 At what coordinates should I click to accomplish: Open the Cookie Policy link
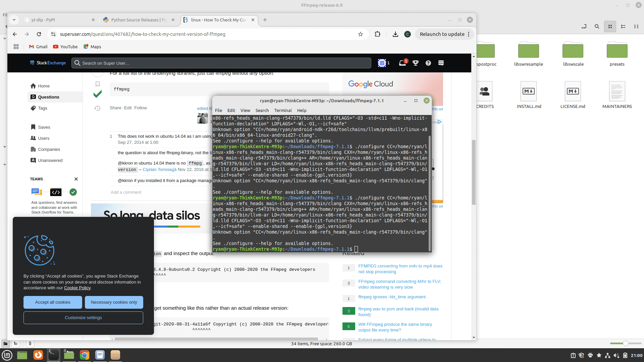tap(77, 288)
